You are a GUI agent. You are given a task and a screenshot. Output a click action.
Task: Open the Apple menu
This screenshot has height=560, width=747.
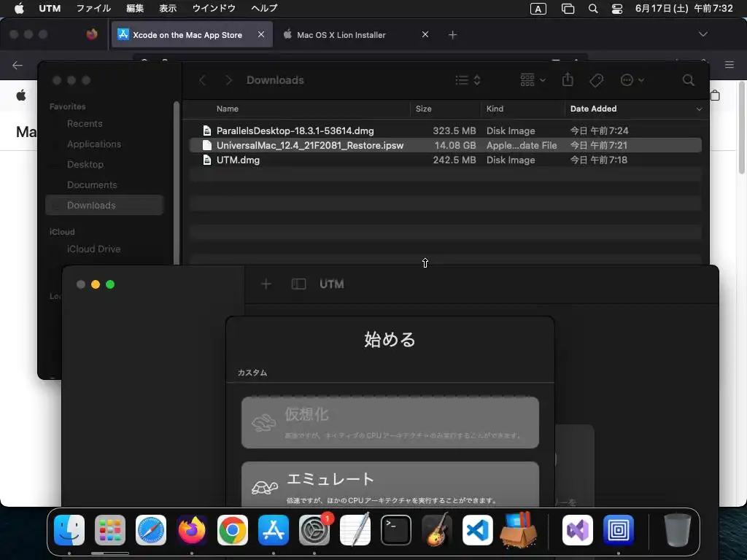coord(19,8)
